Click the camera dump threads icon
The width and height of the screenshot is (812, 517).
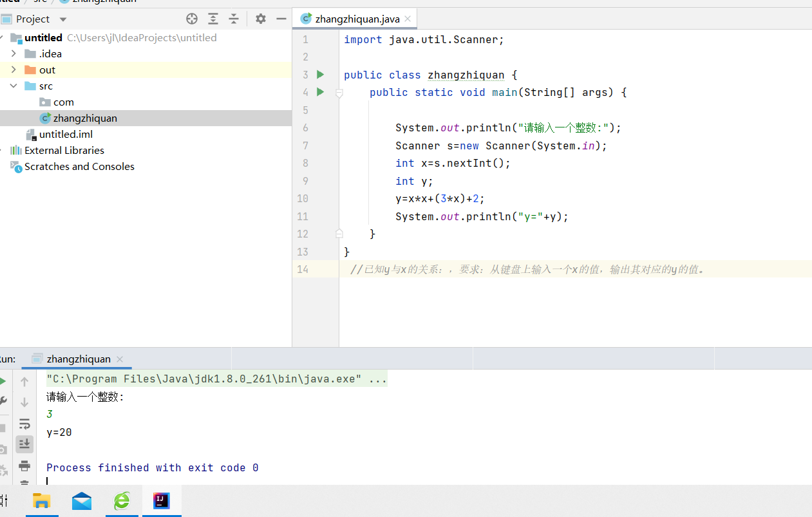click(x=3, y=449)
